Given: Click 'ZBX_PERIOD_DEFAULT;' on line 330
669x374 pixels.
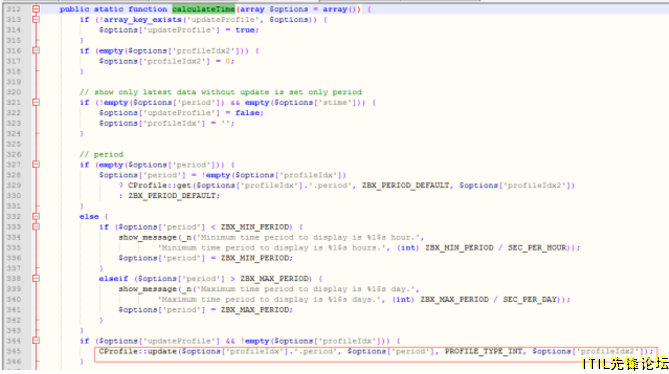Looking at the screenshot, I should tap(174, 196).
